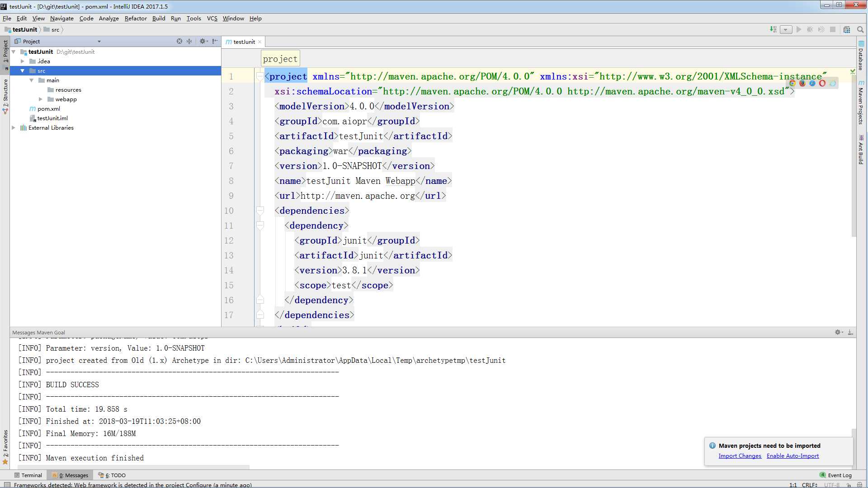Click the info icon in Maven notification

click(x=712, y=446)
